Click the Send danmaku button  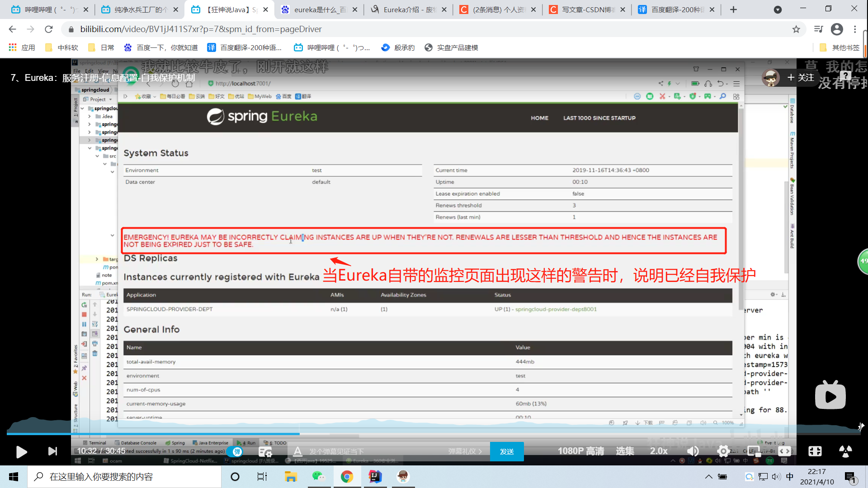pyautogui.click(x=506, y=451)
